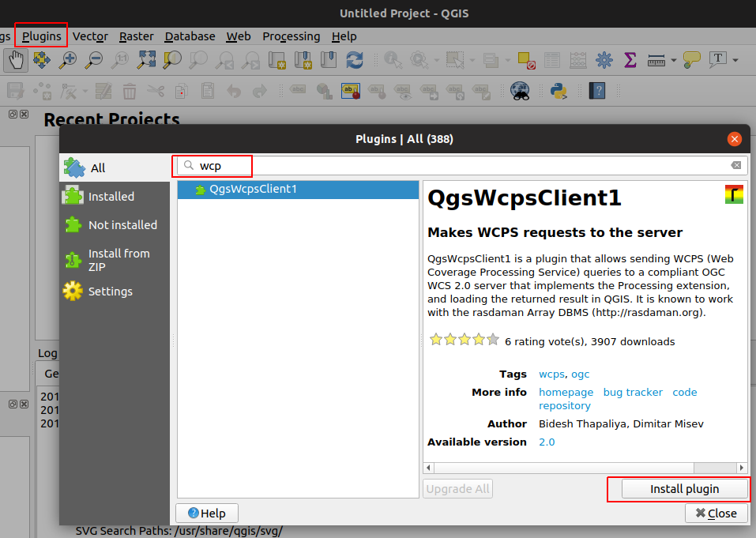Click the Zoom Last icon

tap(224, 60)
